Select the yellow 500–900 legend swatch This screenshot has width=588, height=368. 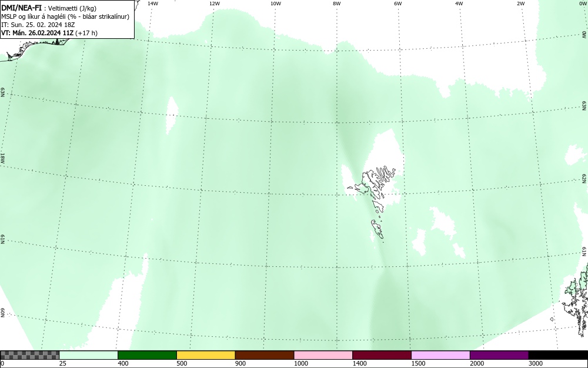coord(206,355)
